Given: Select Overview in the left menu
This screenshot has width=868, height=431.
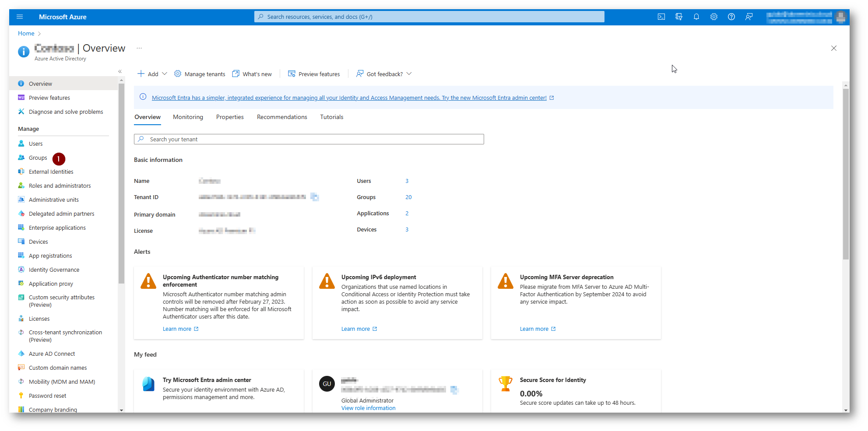Looking at the screenshot, I should [63, 84].
